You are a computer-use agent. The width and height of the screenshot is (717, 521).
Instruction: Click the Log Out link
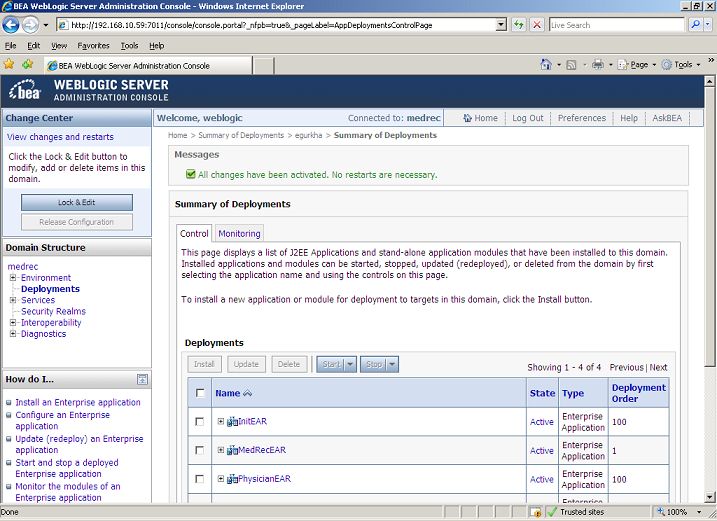tap(528, 118)
